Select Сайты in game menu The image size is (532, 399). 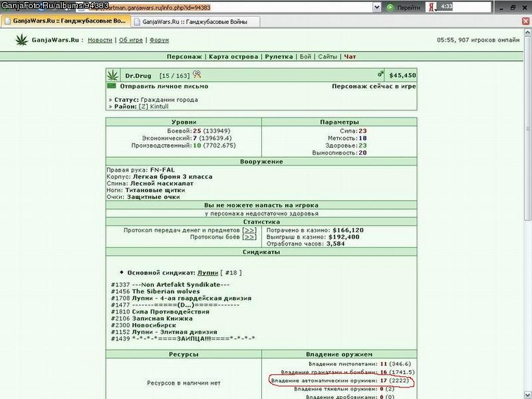coord(328,57)
